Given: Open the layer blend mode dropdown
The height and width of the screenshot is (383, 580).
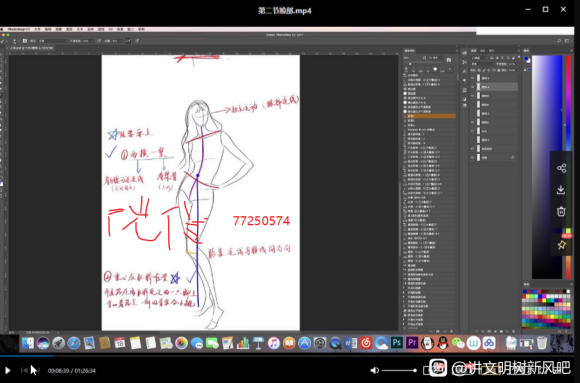Looking at the screenshot, I should [482, 64].
